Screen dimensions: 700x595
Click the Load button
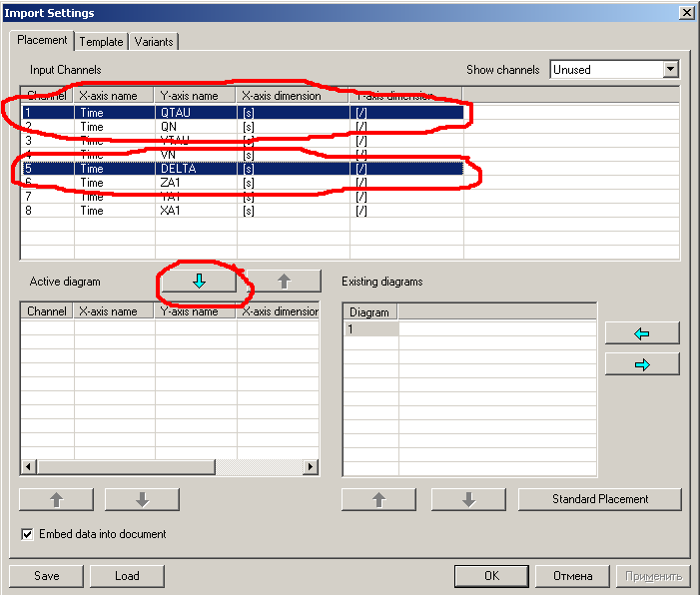(127, 576)
